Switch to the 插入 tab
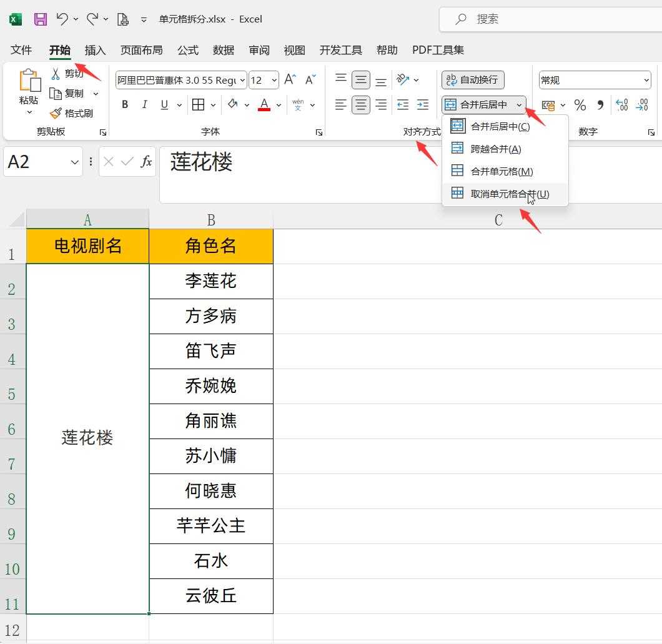The image size is (662, 644). [95, 50]
